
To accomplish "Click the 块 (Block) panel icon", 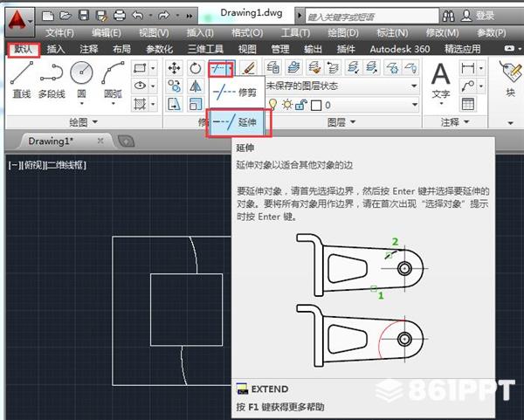I will click(x=511, y=79).
